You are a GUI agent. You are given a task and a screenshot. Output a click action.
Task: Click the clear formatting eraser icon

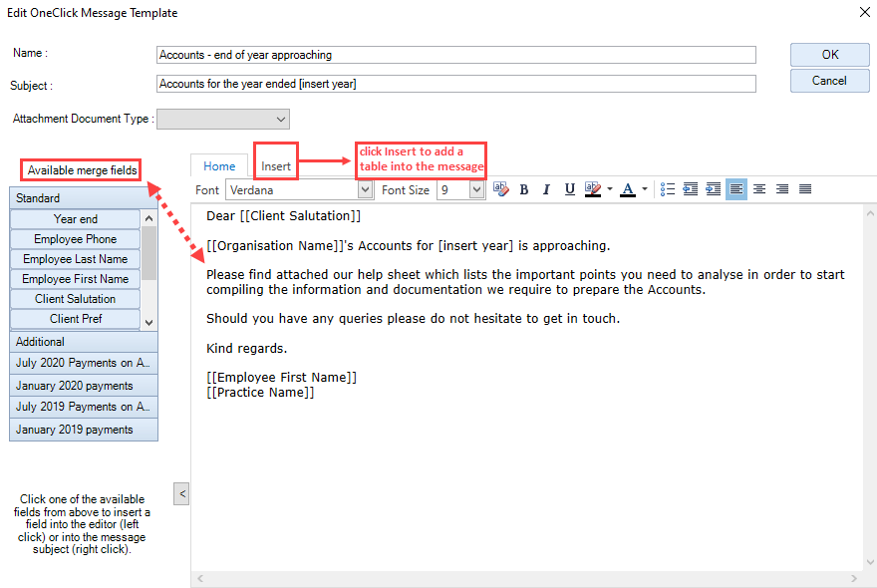(x=500, y=189)
